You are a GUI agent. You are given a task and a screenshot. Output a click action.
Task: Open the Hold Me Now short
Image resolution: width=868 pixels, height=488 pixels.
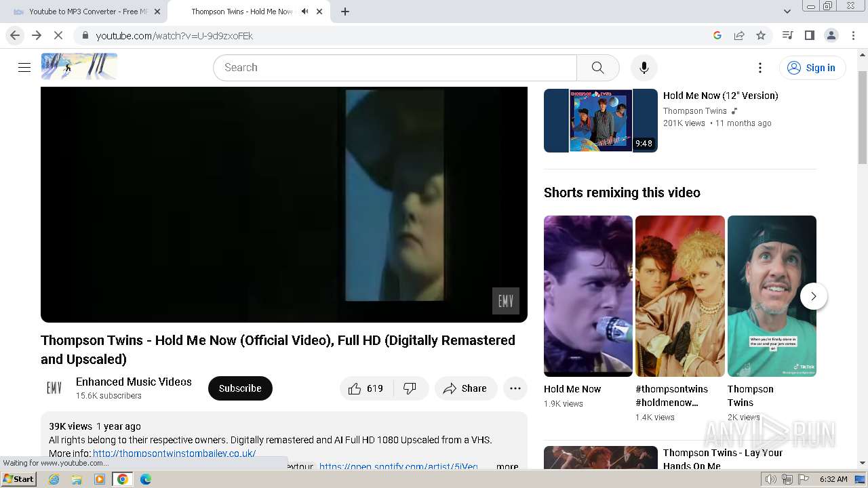(588, 296)
